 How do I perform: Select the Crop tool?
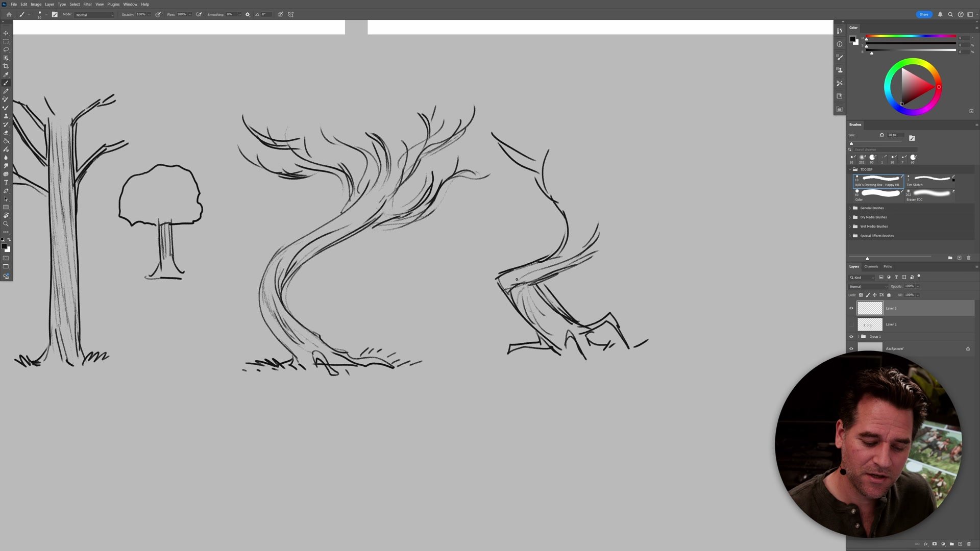6,66
